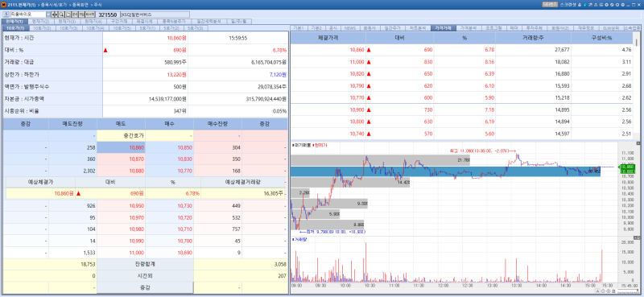The height and width of the screenshot is (297, 644).
Task: Open the stock name dropdown arrow
Action: (x=48, y=14)
